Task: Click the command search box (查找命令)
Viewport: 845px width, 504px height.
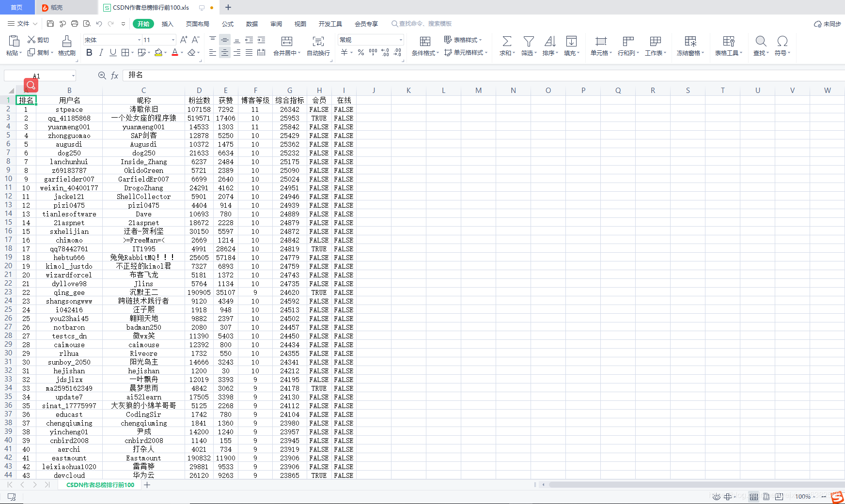Action: [422, 24]
